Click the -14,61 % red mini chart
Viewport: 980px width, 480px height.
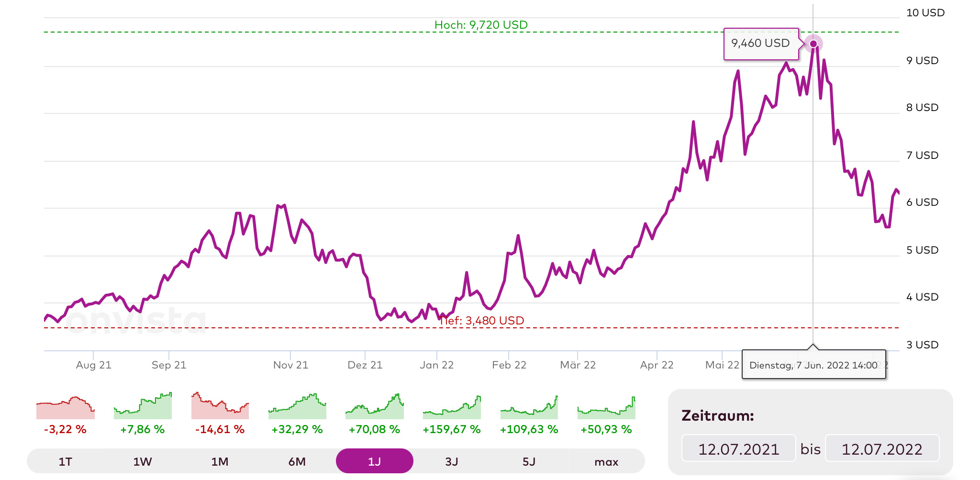[x=220, y=407]
